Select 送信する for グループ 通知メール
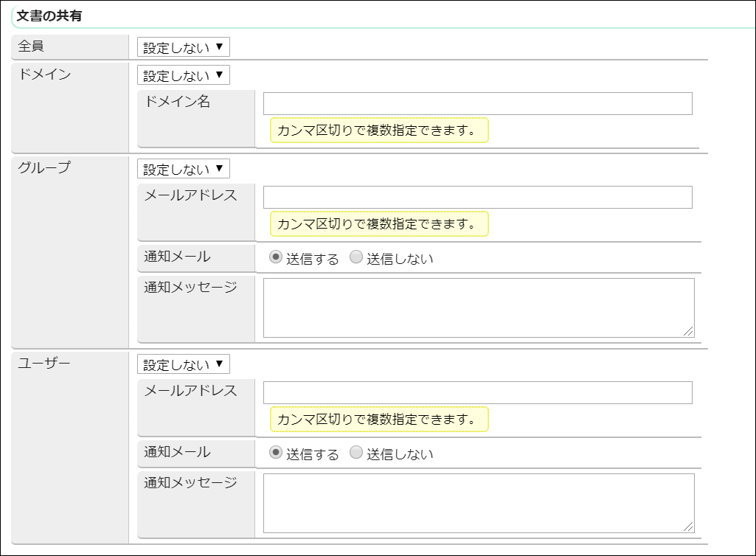756x556 pixels. [274, 258]
